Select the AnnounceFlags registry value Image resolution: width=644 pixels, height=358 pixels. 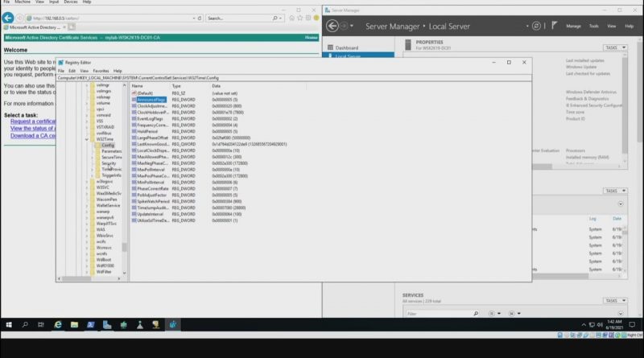tap(151, 100)
